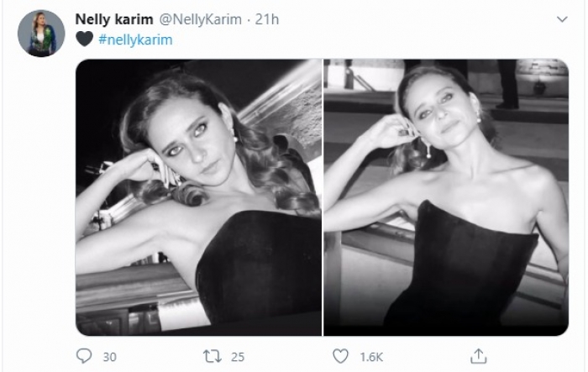
Task: Click the 1.6K likes count
Action: [369, 356]
